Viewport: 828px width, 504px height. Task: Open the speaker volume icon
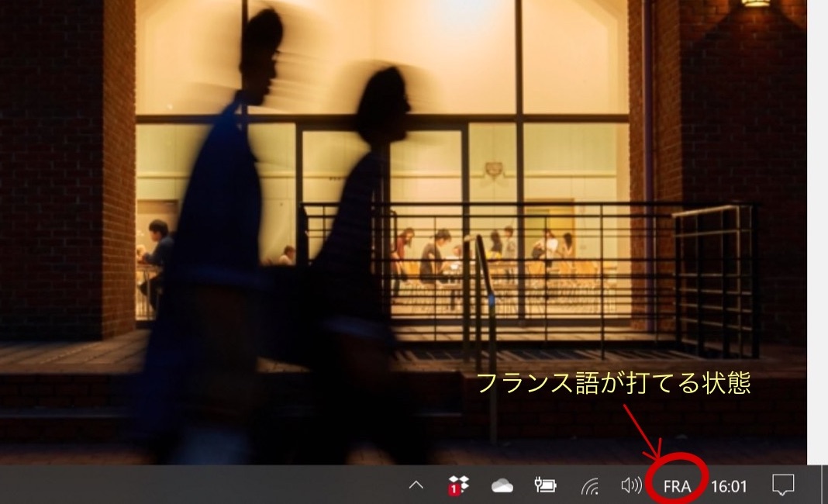point(632,485)
